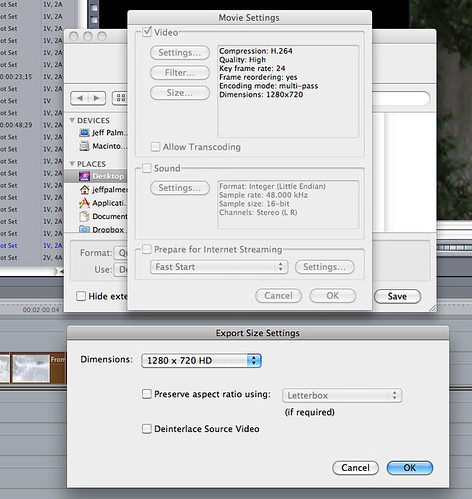472x499 pixels.
Task: Open the Fast Start streaming dropdown
Action: click(219, 267)
